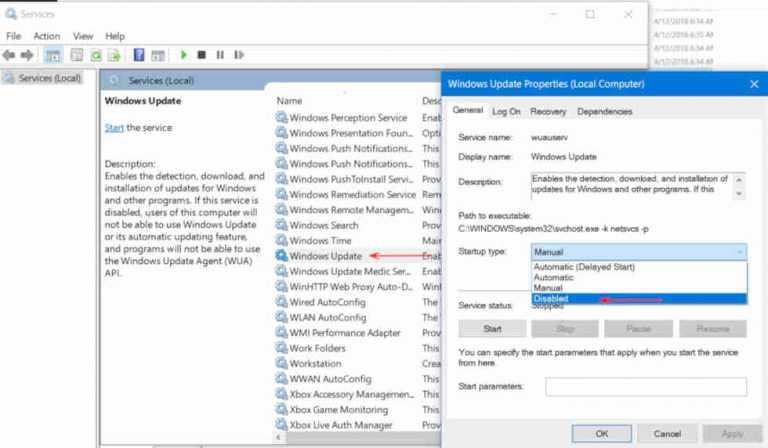Viewport: 768px width, 448px height.
Task: Click into the Start parameters field
Action: click(x=646, y=386)
